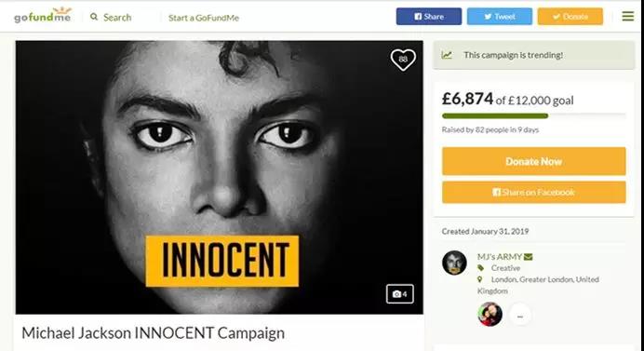Click the MJ's ARMY organizer name link
Screen dimensions: 644x351
click(500, 257)
